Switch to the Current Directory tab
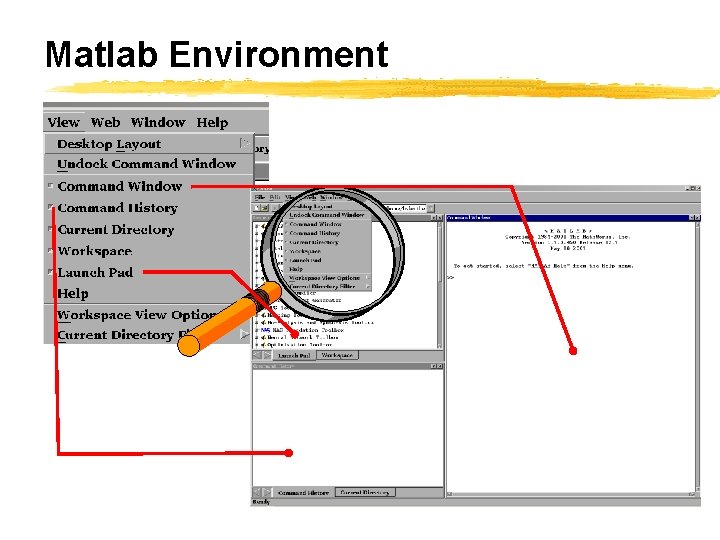The width and height of the screenshot is (720, 540). (365, 492)
